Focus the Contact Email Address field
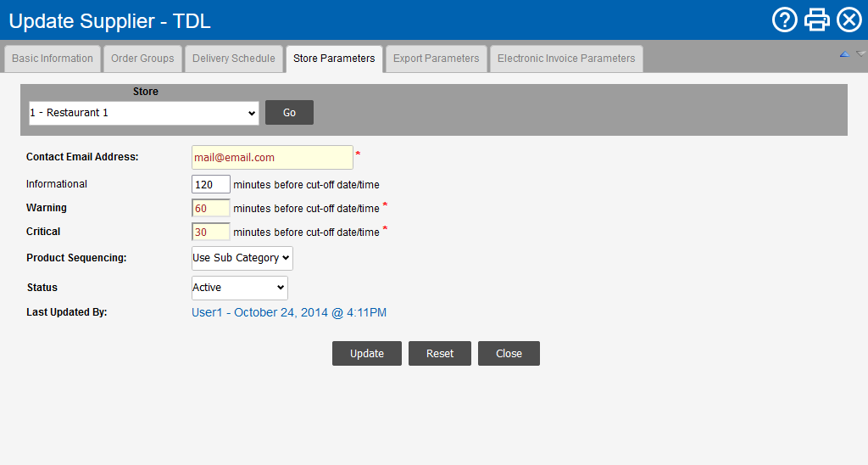 point(272,158)
